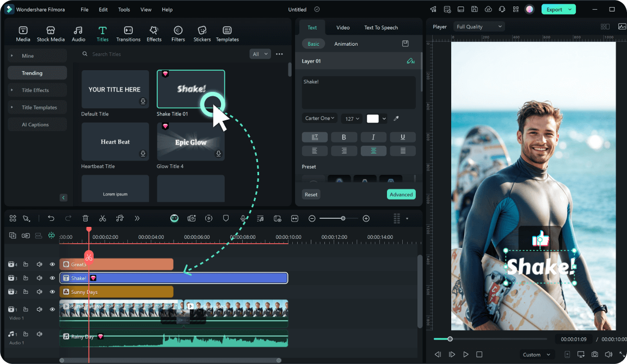Open the Filters panel

point(178,34)
